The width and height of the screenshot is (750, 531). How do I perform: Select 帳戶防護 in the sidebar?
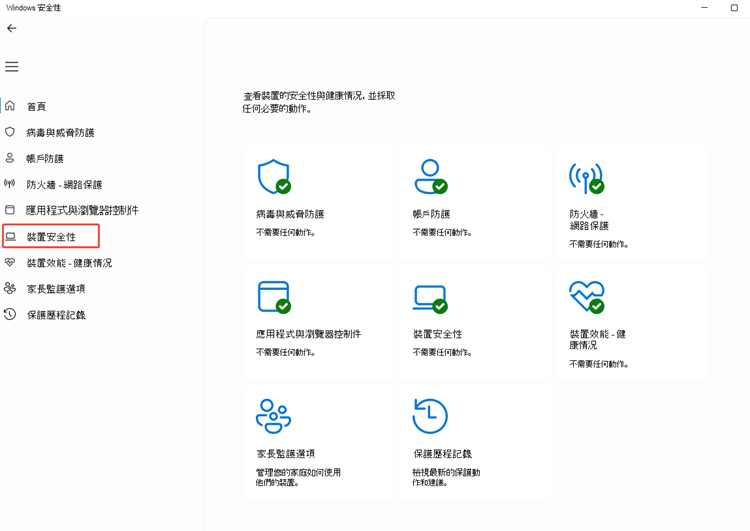45,158
